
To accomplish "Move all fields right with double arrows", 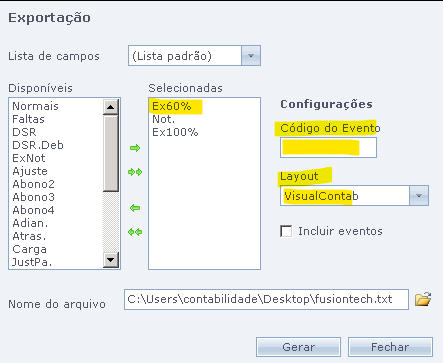I will (x=135, y=172).
